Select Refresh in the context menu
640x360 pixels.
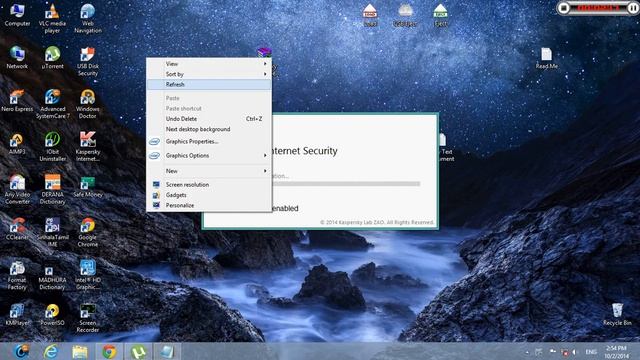pos(209,84)
